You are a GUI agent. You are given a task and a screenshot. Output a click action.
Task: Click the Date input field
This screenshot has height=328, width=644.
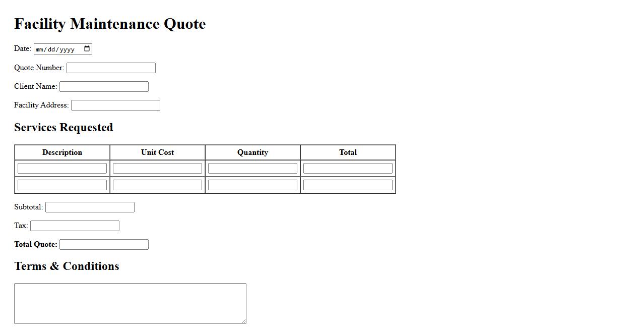point(55,49)
